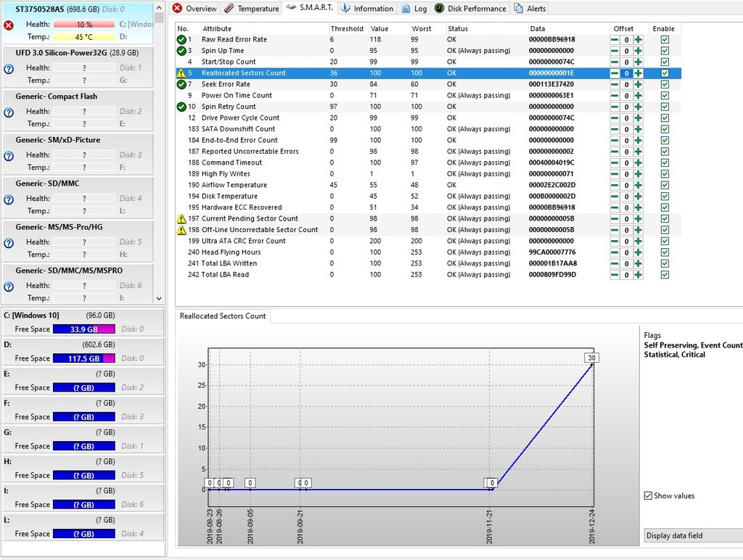Select the Airflow Temperature attribute row
This screenshot has width=743, height=560.
click(234, 185)
